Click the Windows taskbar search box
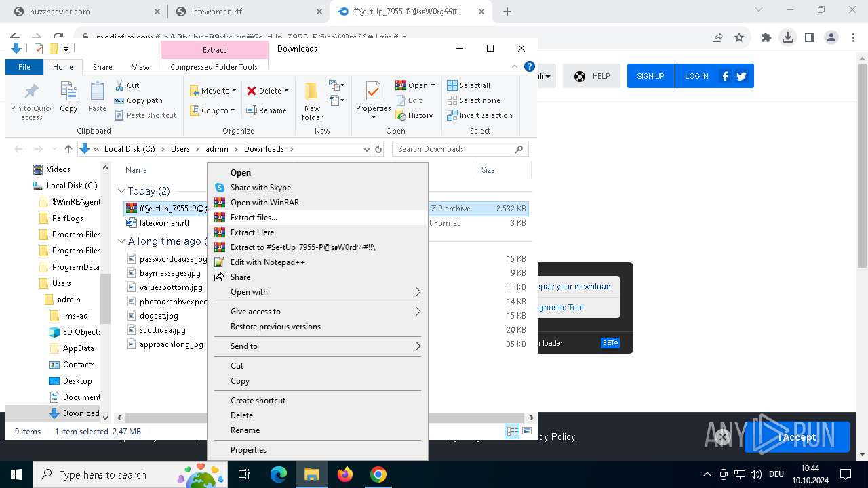The width and height of the screenshot is (868, 488). 129,474
